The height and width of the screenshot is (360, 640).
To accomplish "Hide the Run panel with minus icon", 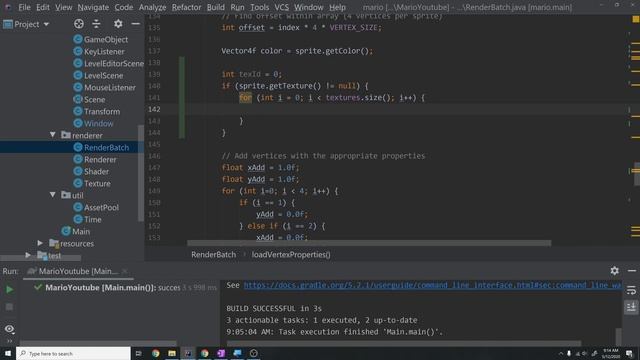I will 632,271.
